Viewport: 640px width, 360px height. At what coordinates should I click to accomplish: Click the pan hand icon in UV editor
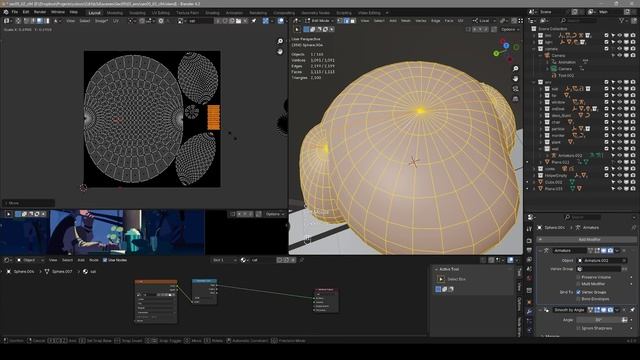(280, 51)
